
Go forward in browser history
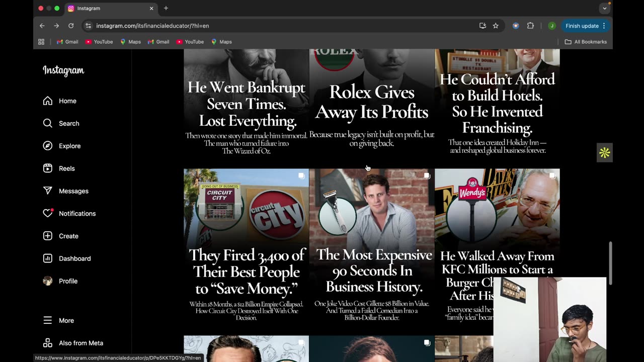coord(56,26)
